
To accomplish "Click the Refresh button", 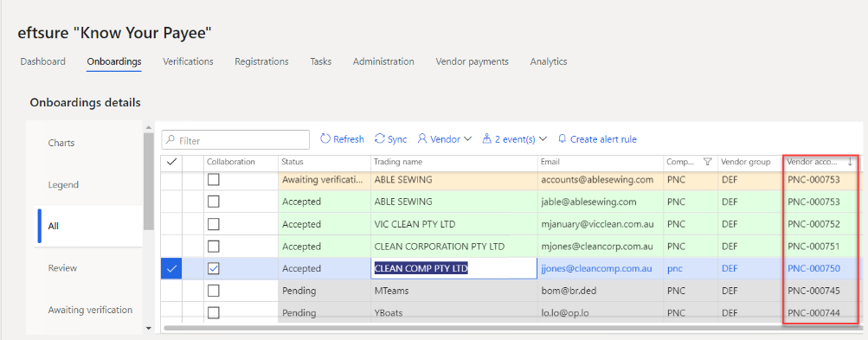I will pyautogui.click(x=342, y=139).
